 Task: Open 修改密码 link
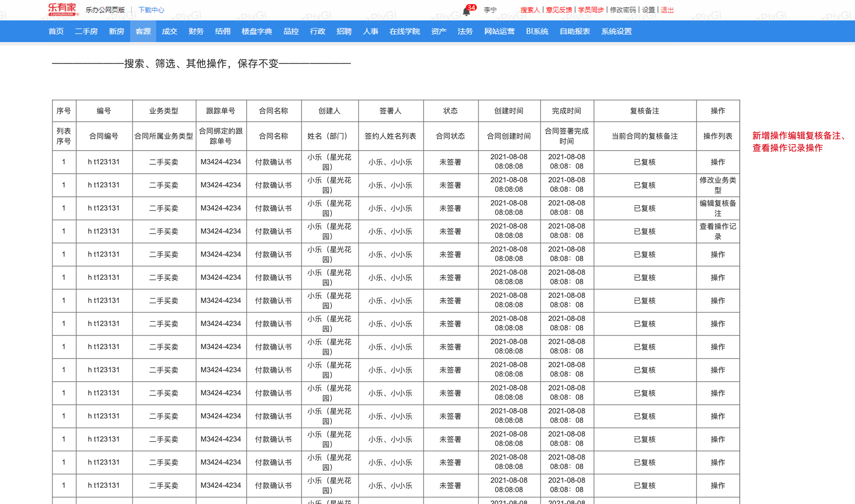622,10
